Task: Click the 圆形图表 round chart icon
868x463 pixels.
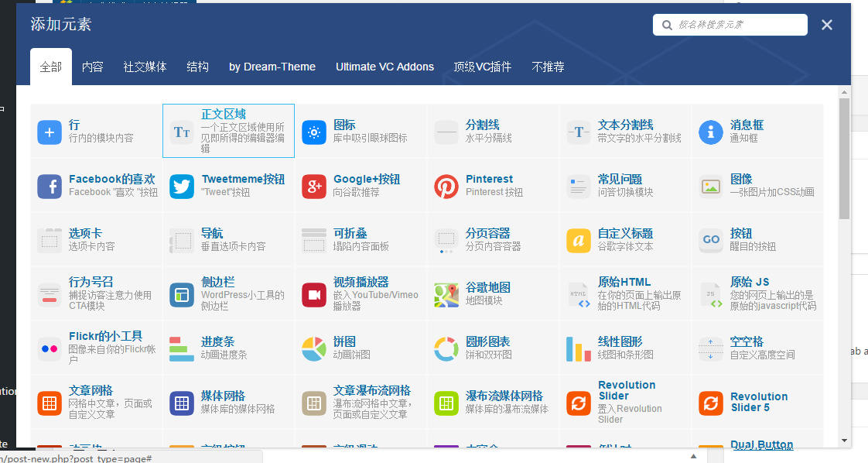Action: 446,348
